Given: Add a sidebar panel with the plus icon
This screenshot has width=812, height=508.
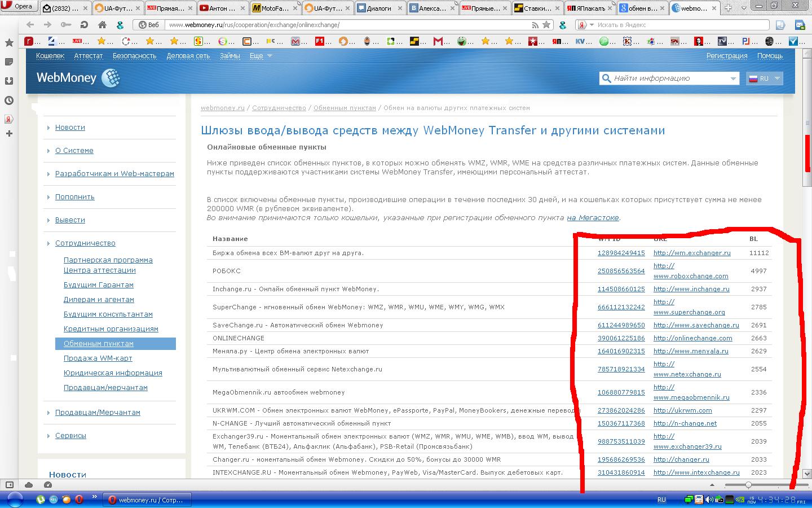Looking at the screenshot, I should [9, 134].
